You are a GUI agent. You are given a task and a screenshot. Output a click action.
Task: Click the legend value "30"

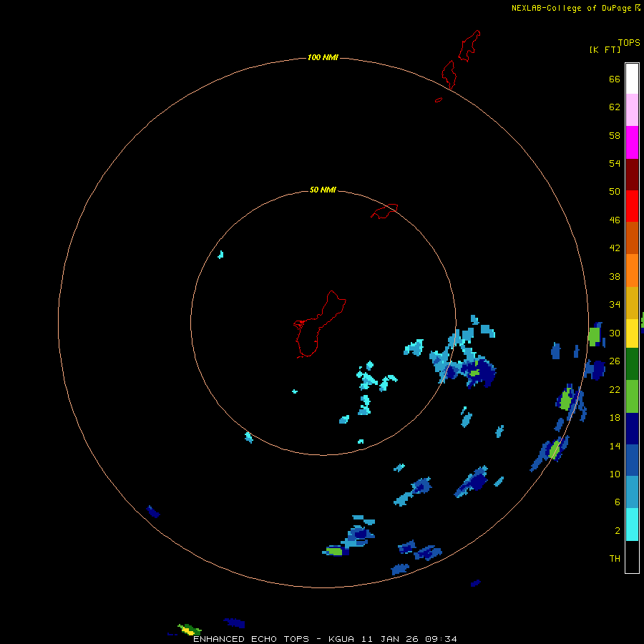tap(615, 333)
